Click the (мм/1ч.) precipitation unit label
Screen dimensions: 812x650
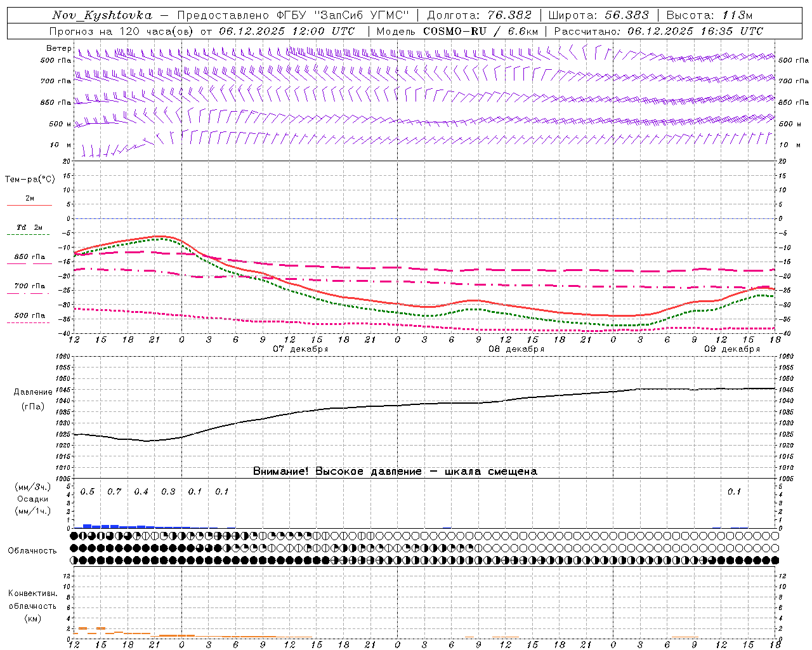click(33, 511)
